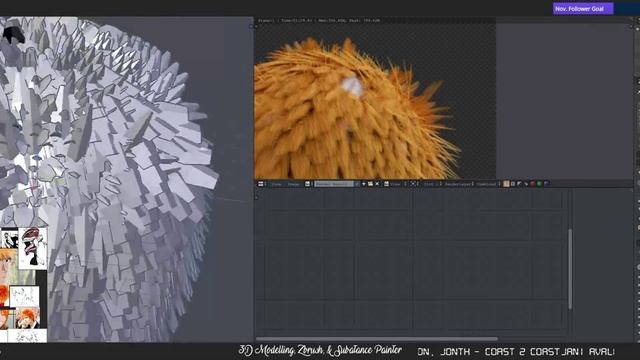640x360 pixels.
Task: Unlink the image with the X icon
Action: 377,184
